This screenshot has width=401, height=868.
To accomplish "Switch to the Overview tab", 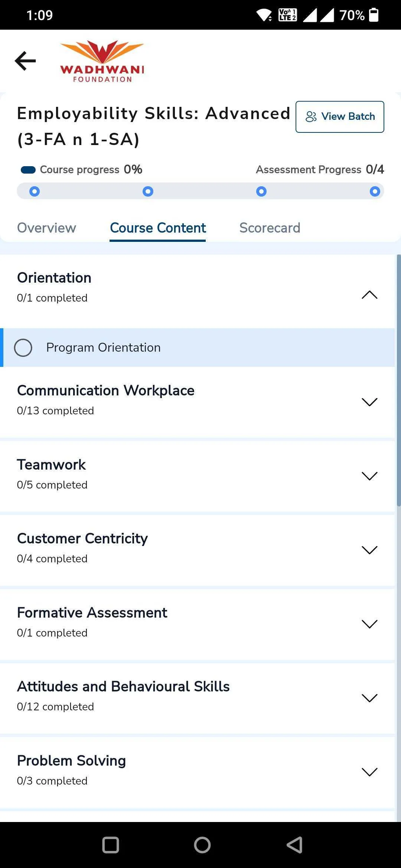I will [x=46, y=228].
